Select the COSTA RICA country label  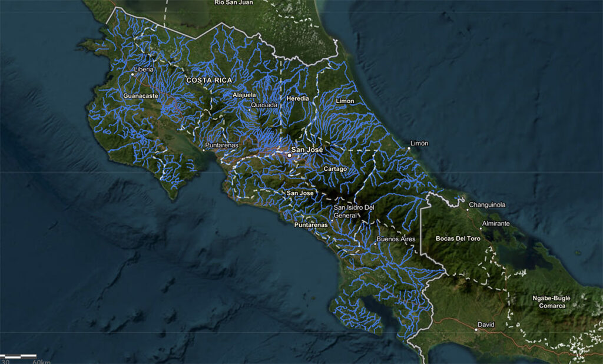click(209, 80)
